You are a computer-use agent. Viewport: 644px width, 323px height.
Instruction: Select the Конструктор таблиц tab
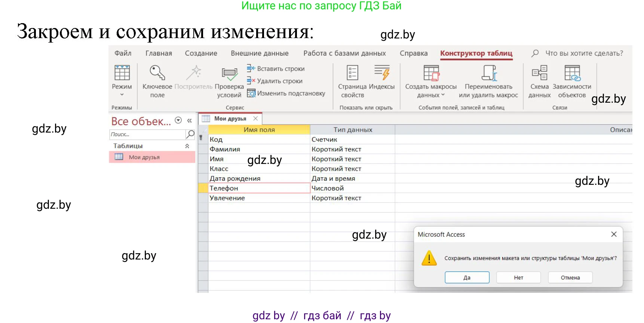476,53
